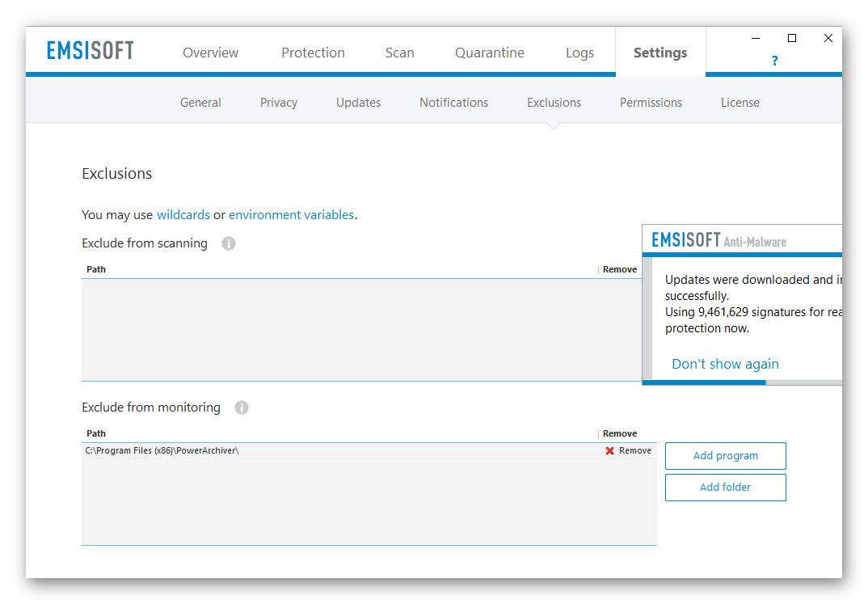Open the Overview tab

point(210,53)
